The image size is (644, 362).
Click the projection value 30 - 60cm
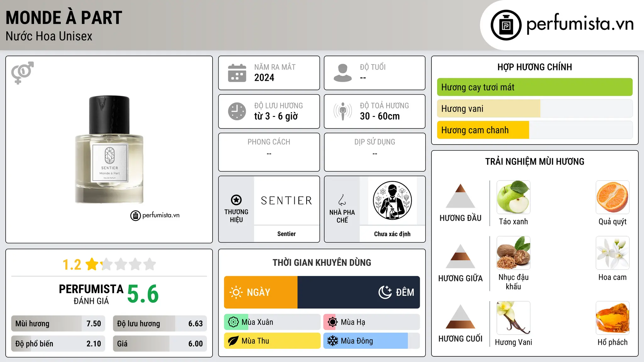pos(380,116)
